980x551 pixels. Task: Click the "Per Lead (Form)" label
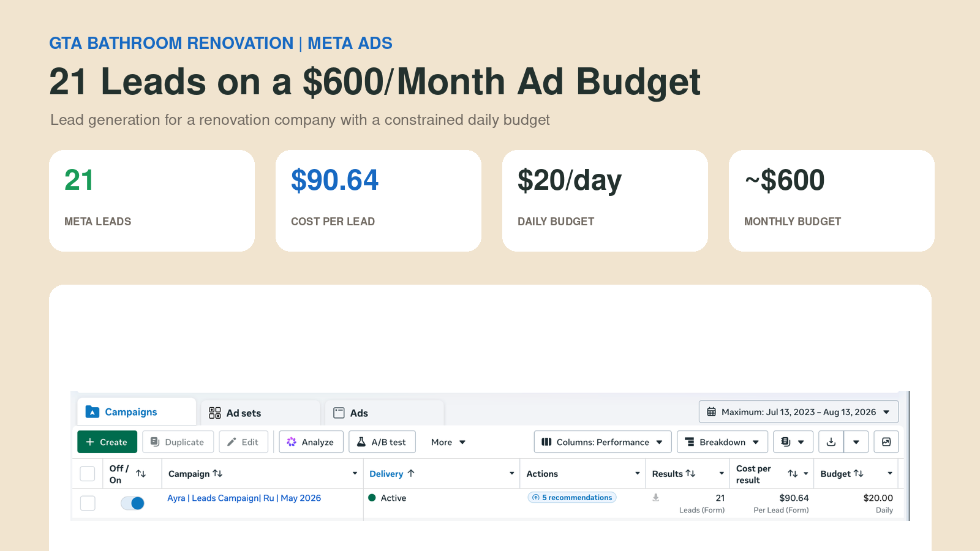pos(781,511)
